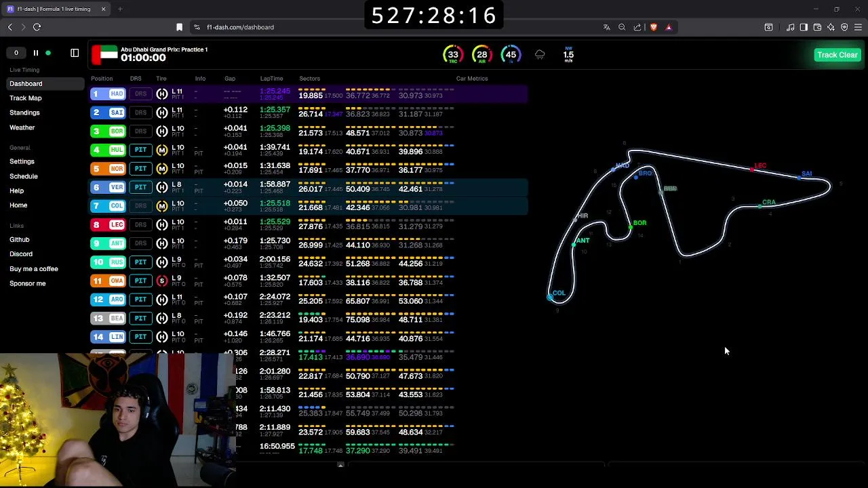The image size is (868, 488).
Task: Click the medium tire icon in NOR's row
Action: (161, 169)
